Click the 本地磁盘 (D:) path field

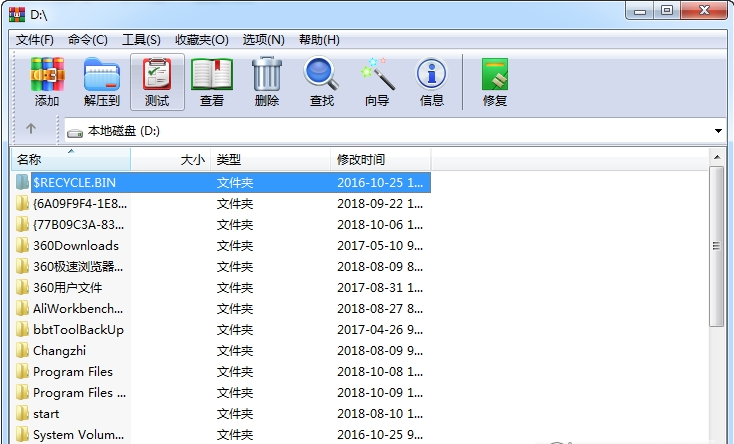(395, 131)
